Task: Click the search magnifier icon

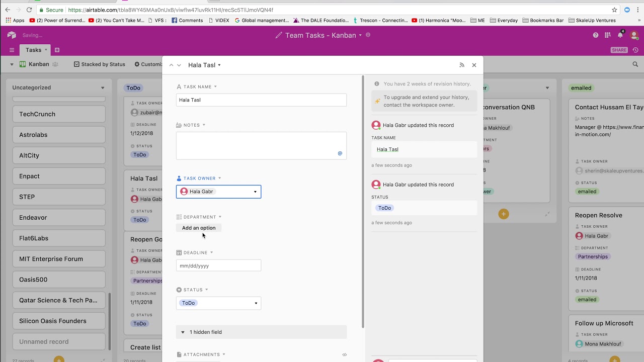Action: point(635,64)
